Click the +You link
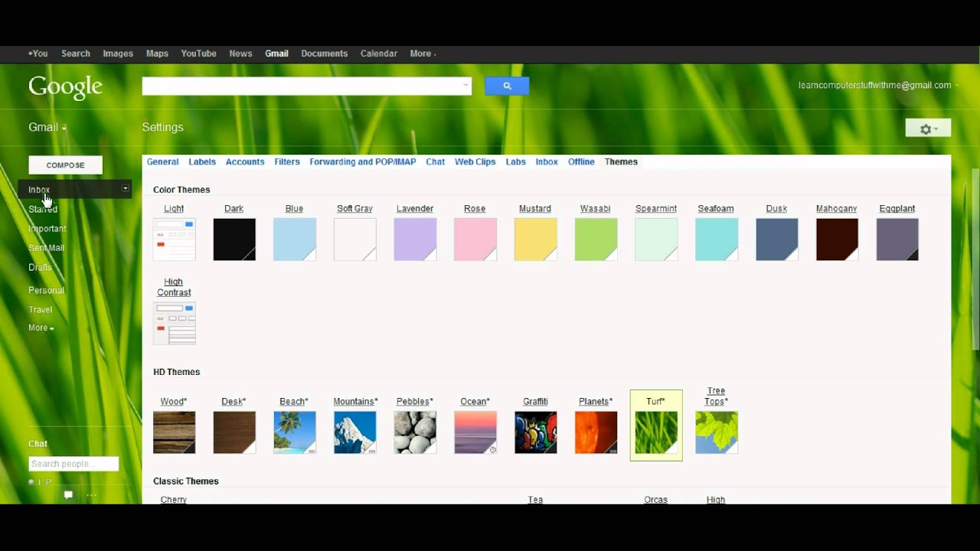This screenshot has width=980, height=551. 38,54
